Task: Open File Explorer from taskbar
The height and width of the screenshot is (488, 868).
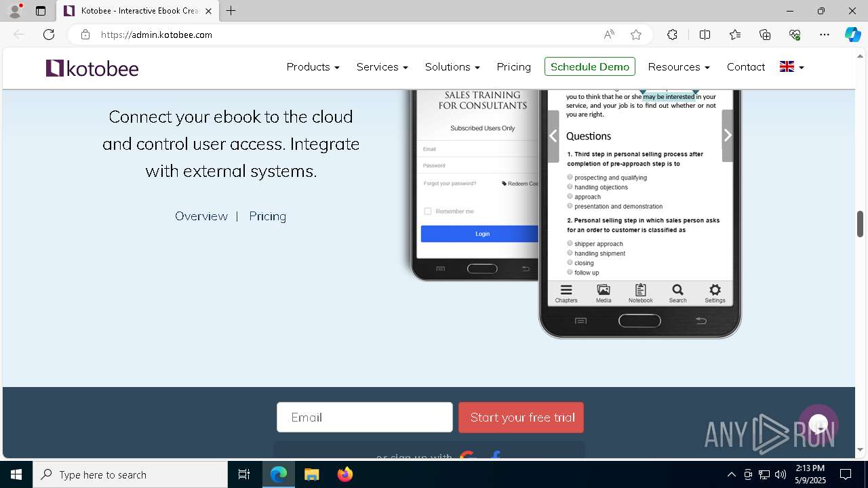Action: [x=312, y=474]
